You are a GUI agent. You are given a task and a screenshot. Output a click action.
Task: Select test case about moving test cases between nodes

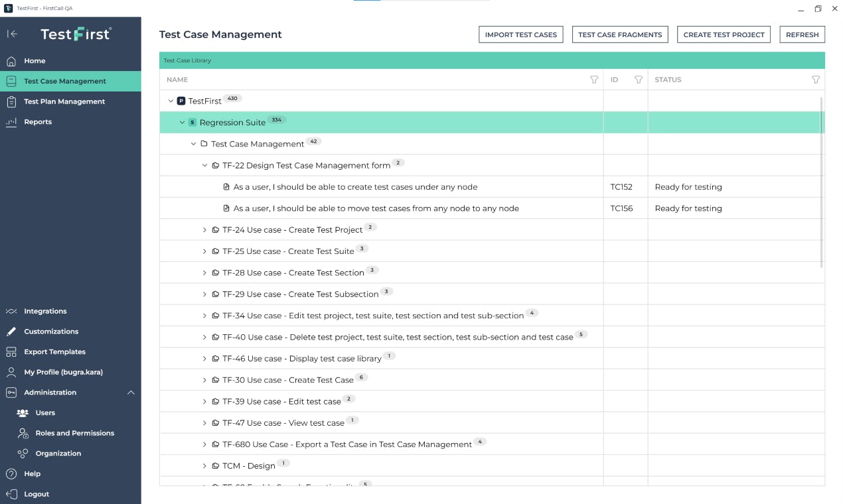376,208
